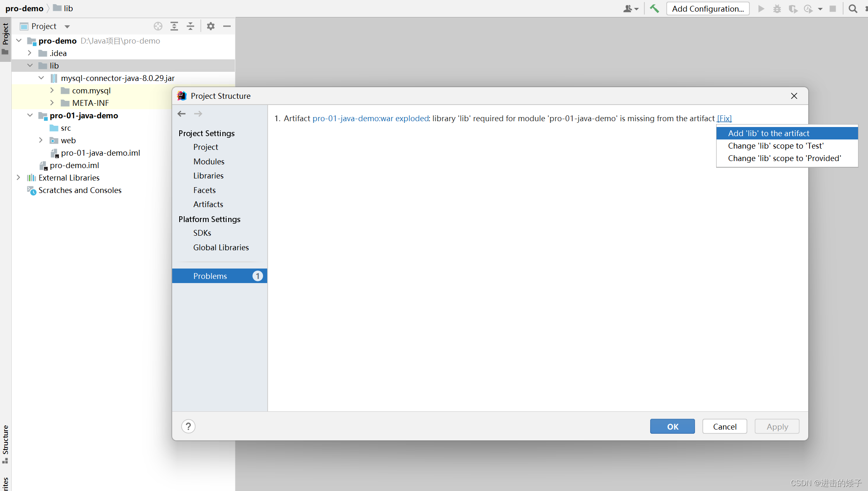Select Add 'lib' to the artifact option
868x491 pixels.
(x=768, y=133)
